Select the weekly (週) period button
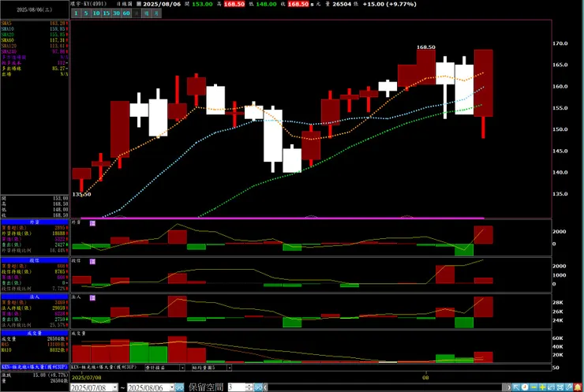Image resolution: width=584 pixels, height=392 pixels. [x=146, y=13]
